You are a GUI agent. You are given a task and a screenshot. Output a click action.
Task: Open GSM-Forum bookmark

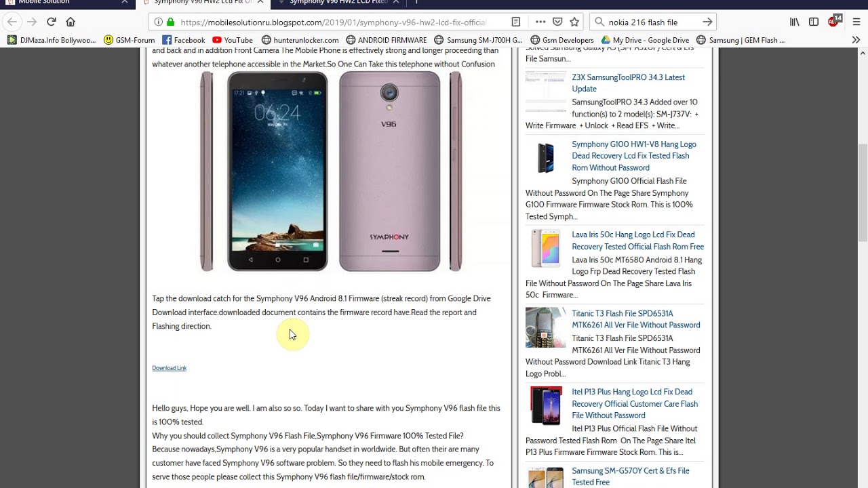[130, 40]
